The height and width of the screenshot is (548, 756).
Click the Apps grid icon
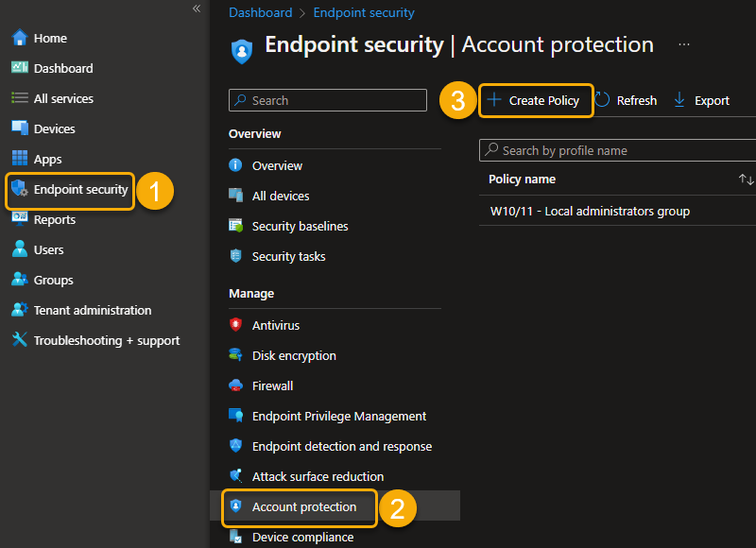point(19,159)
